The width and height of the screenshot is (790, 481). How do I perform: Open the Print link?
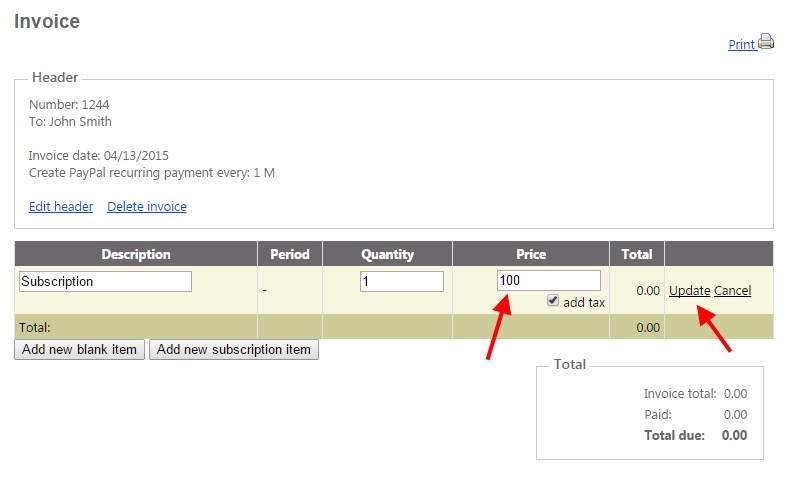coord(742,44)
